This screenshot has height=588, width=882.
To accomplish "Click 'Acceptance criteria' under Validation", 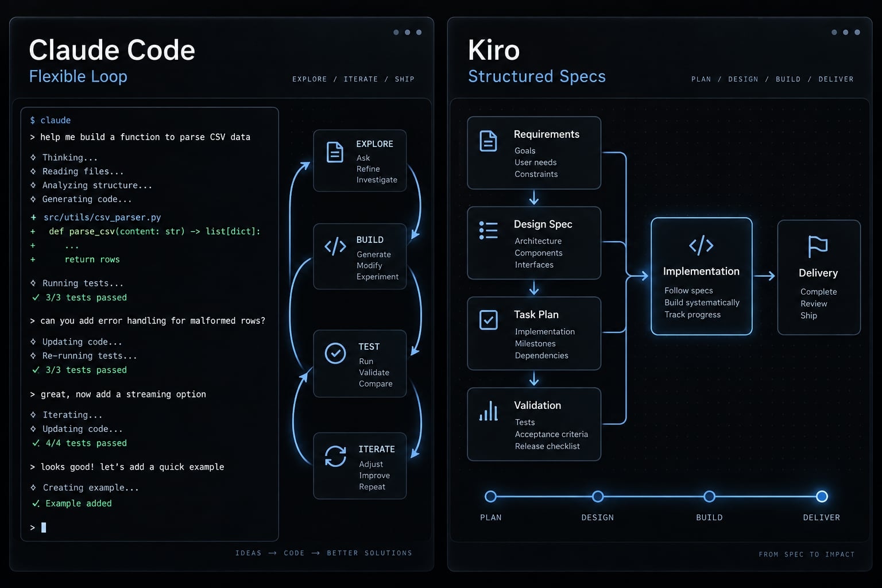I will pyautogui.click(x=551, y=434).
